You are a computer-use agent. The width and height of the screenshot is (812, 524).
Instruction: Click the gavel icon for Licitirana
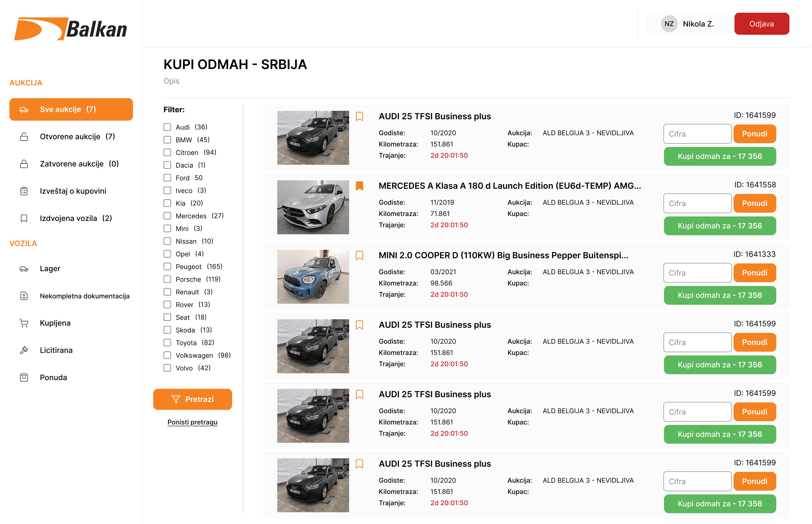click(x=24, y=351)
